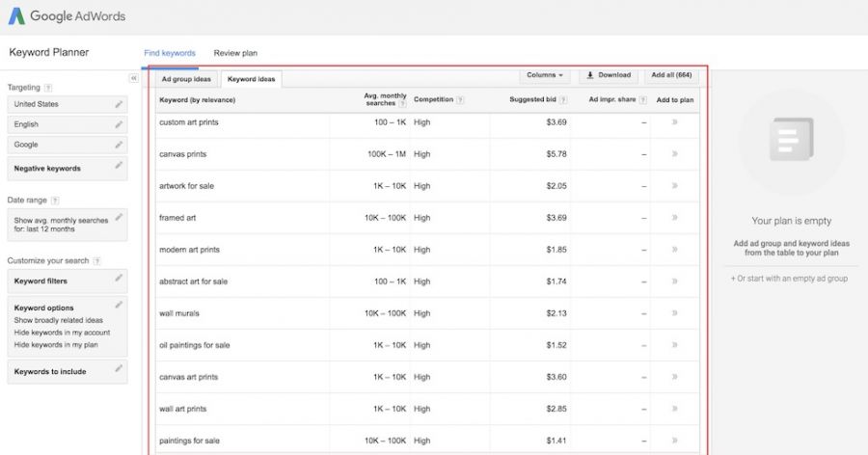Sort by Suggested bid header

(532, 99)
